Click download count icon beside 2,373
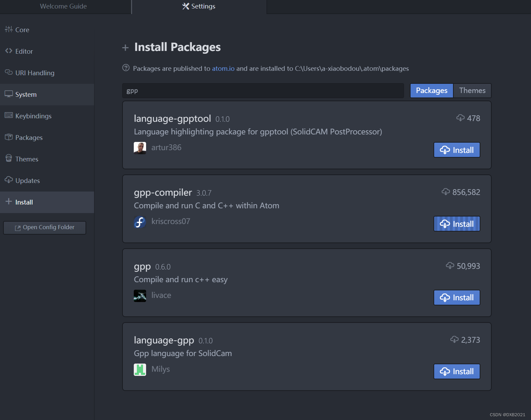Screen dimensions: 531x420 click(x=454, y=340)
